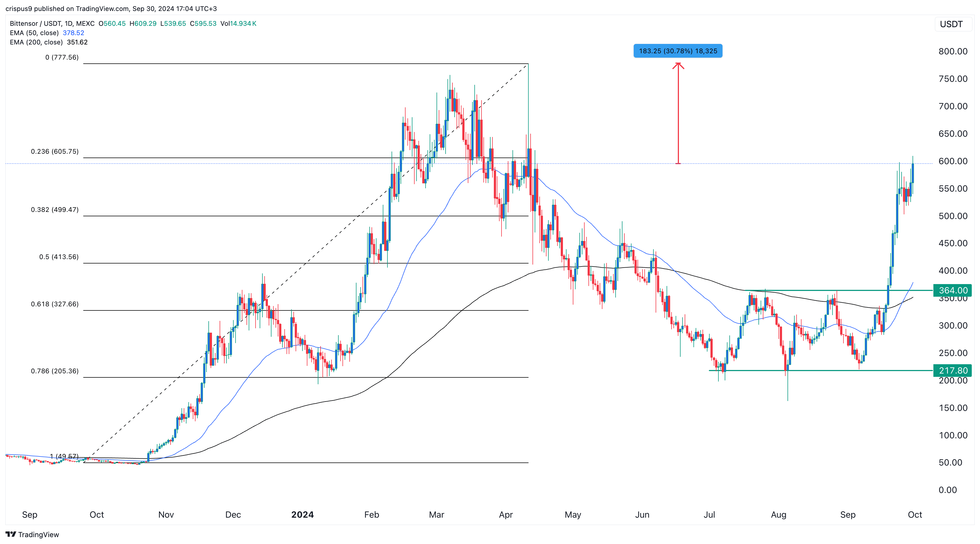
Task: Select the 0.786 (205.36) Fibonacci level label
Action: (x=55, y=371)
